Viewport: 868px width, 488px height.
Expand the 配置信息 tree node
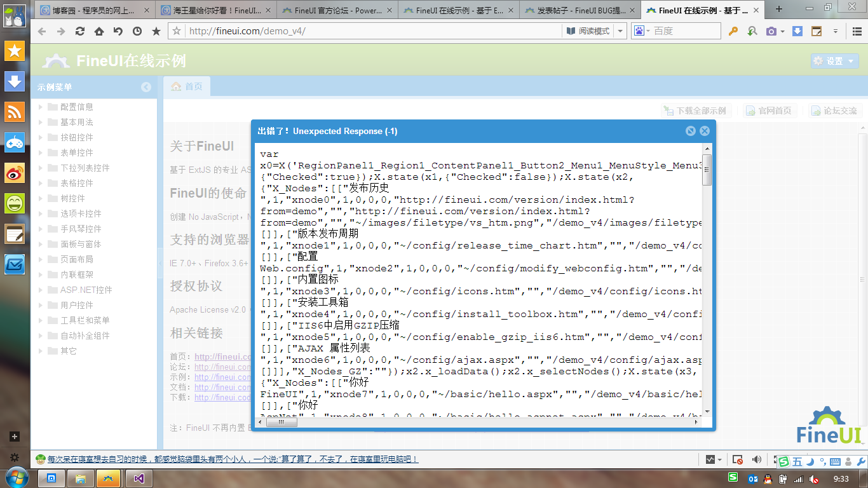click(41, 107)
